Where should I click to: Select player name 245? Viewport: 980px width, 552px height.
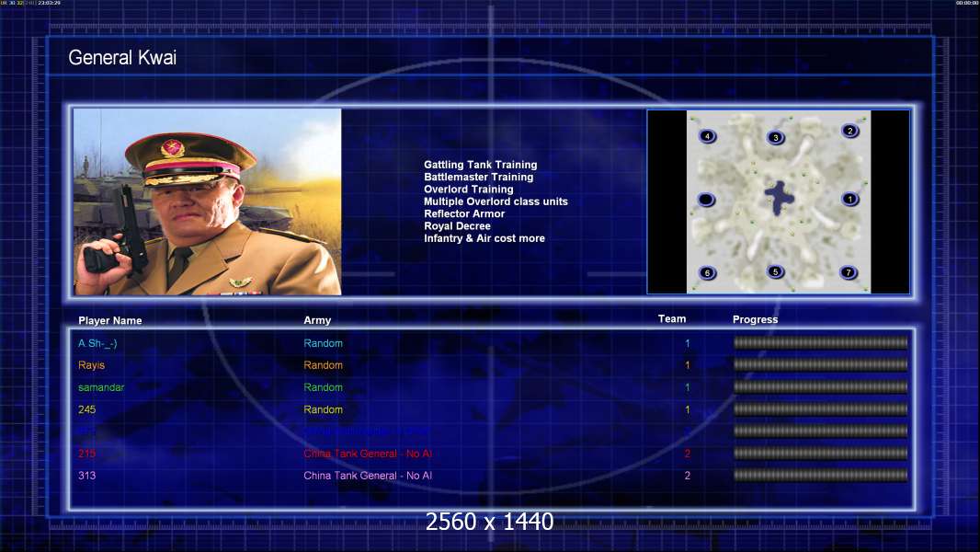(x=86, y=409)
